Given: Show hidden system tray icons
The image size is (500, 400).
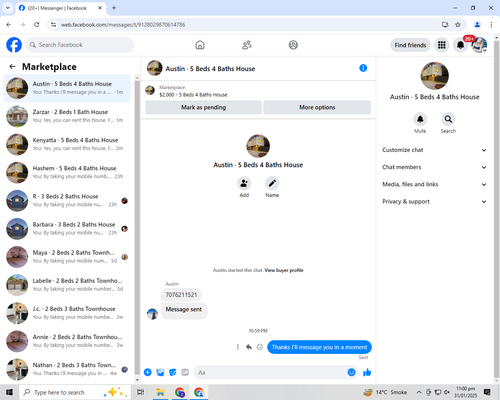Looking at the screenshot, I should pos(419,392).
